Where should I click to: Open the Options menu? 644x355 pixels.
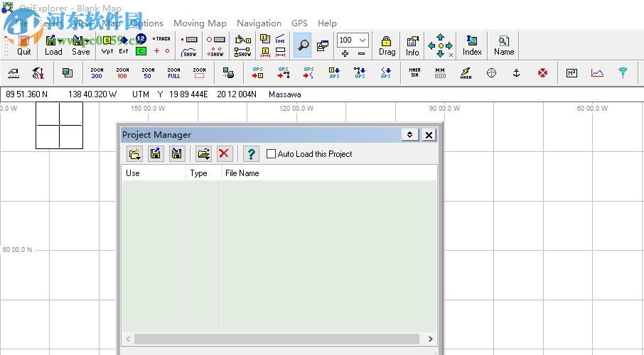147,23
